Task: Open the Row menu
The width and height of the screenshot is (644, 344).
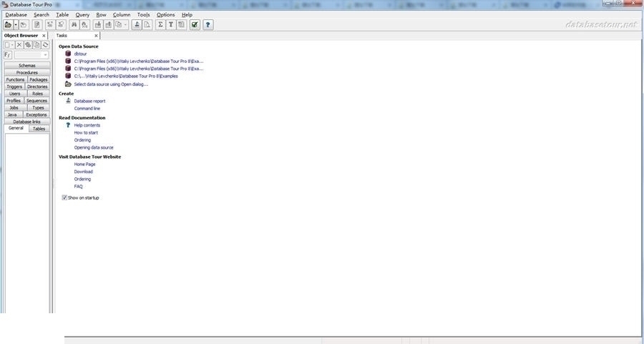Action: coord(101,14)
